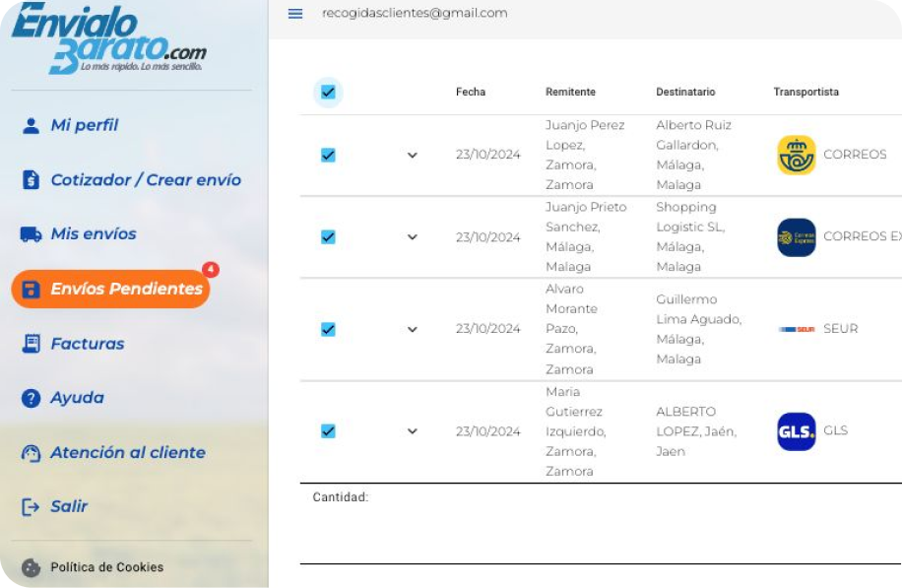Open Cotizador / Crear envío menu item
Viewport: 902px width, 588px height.
(x=145, y=180)
